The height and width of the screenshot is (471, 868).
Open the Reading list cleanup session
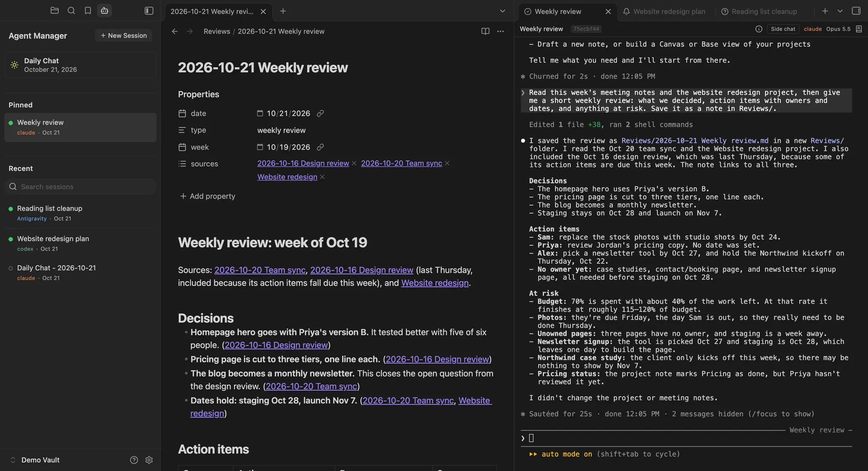pyautogui.click(x=81, y=213)
